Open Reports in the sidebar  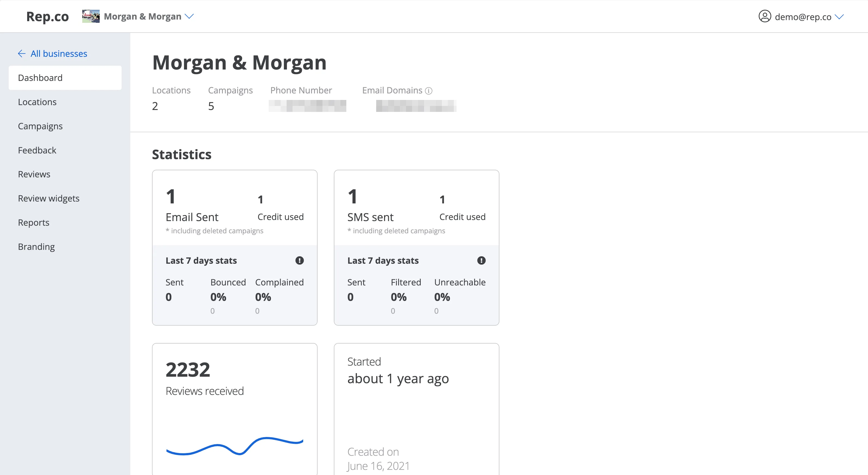[x=65, y=222]
